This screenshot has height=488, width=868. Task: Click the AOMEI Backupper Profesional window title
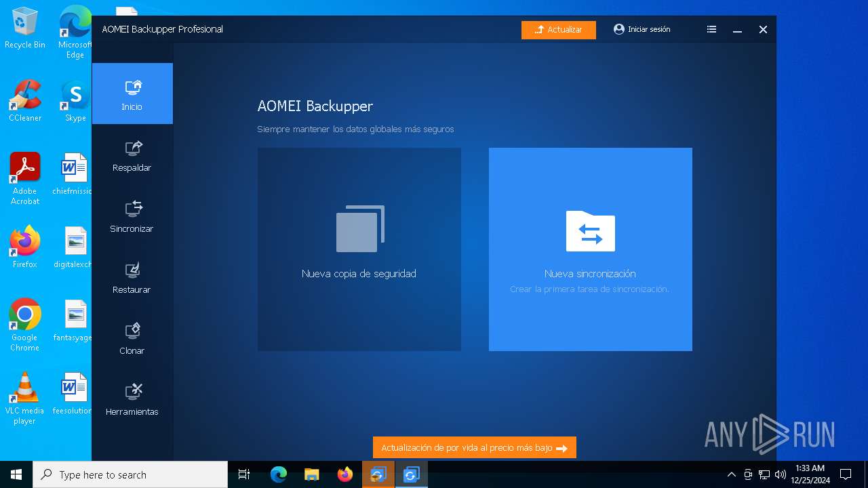coord(163,29)
